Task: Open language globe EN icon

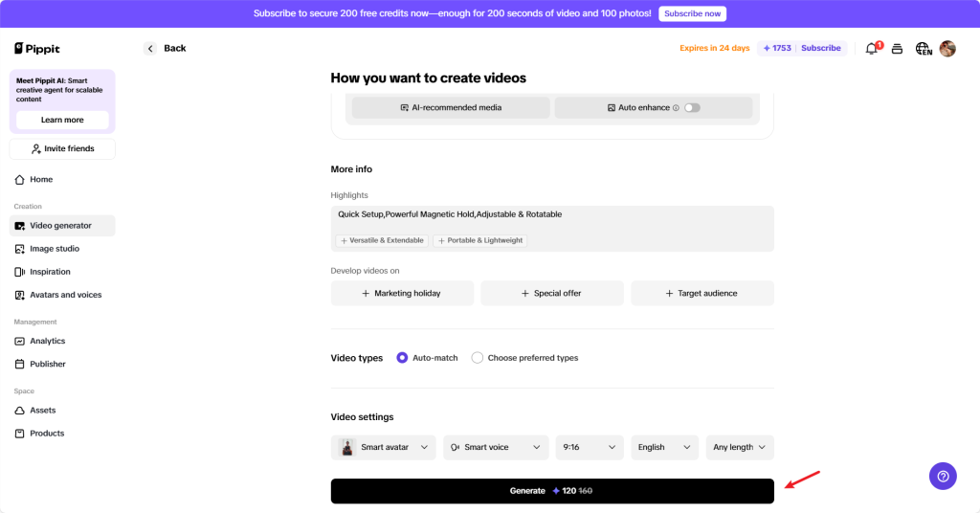Action: pos(924,48)
